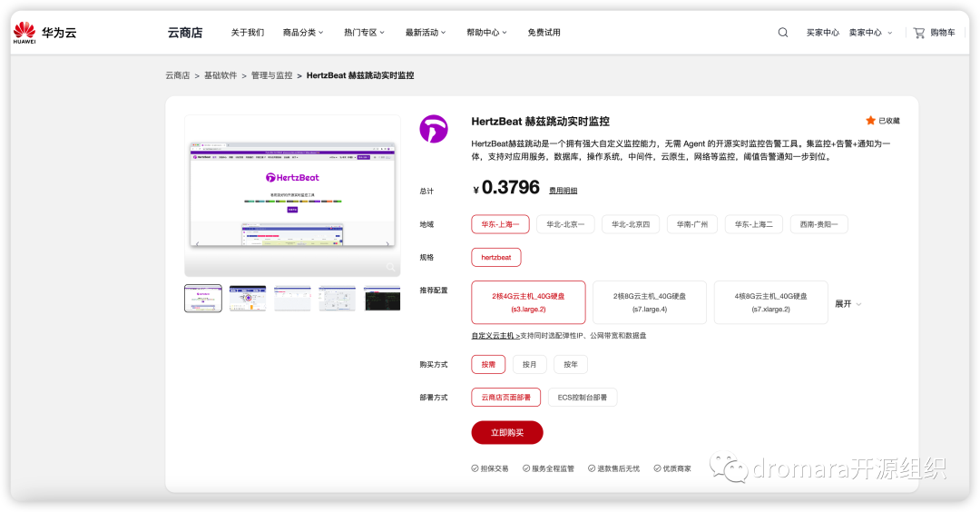Click the price 0.3796 value
The height and width of the screenshot is (512, 980).
coord(510,188)
